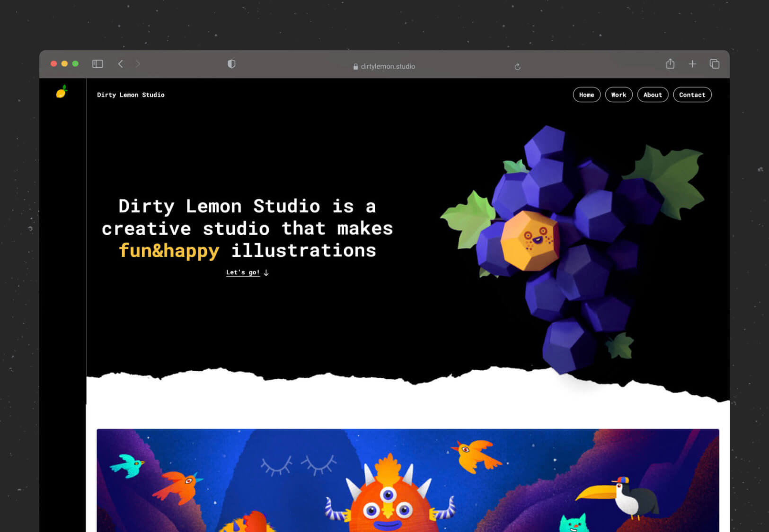Open the Home nav item
The width and height of the screenshot is (769, 532).
click(587, 95)
